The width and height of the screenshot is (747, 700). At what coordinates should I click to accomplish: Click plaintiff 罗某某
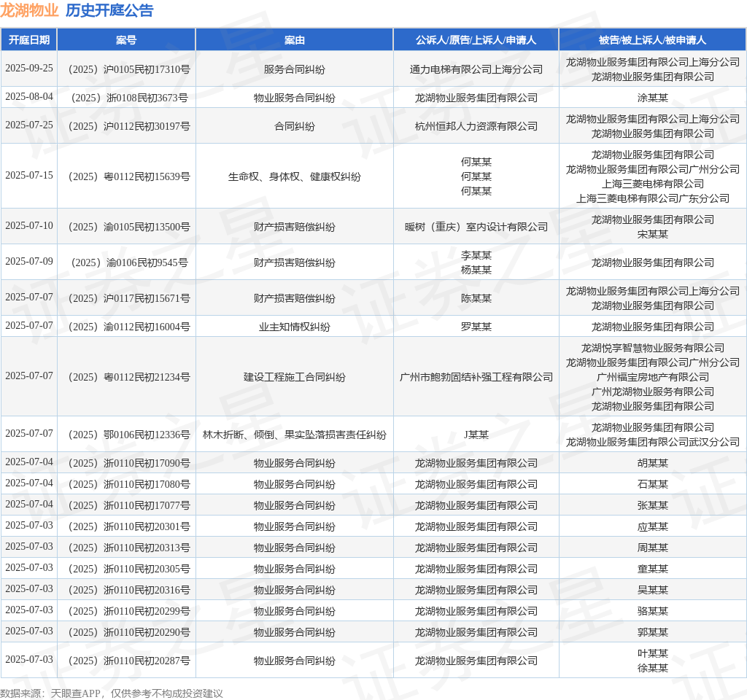(476, 327)
